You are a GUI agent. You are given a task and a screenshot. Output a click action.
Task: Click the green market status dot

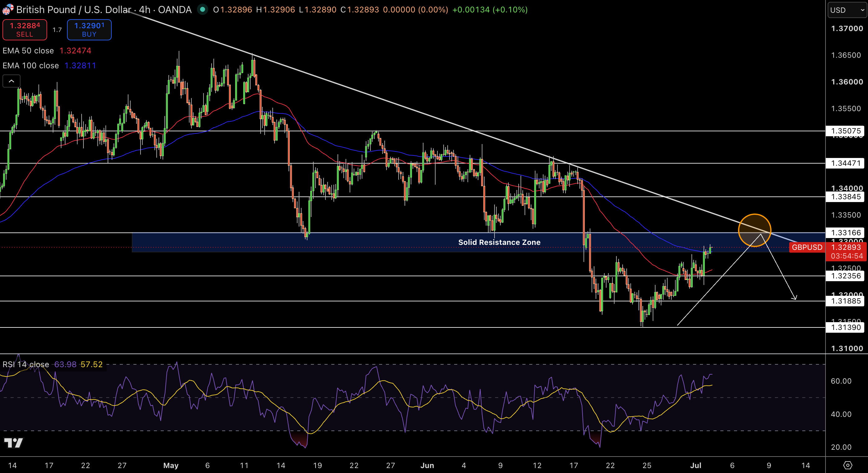click(202, 9)
